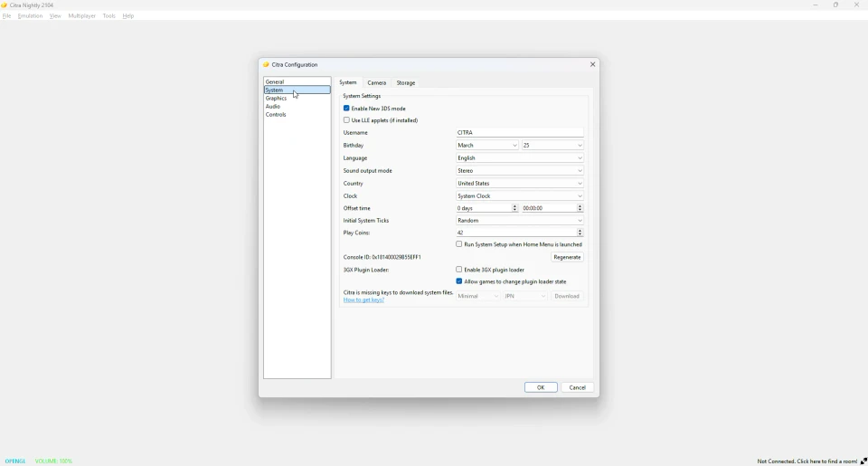Open the Tools menu

tap(109, 16)
